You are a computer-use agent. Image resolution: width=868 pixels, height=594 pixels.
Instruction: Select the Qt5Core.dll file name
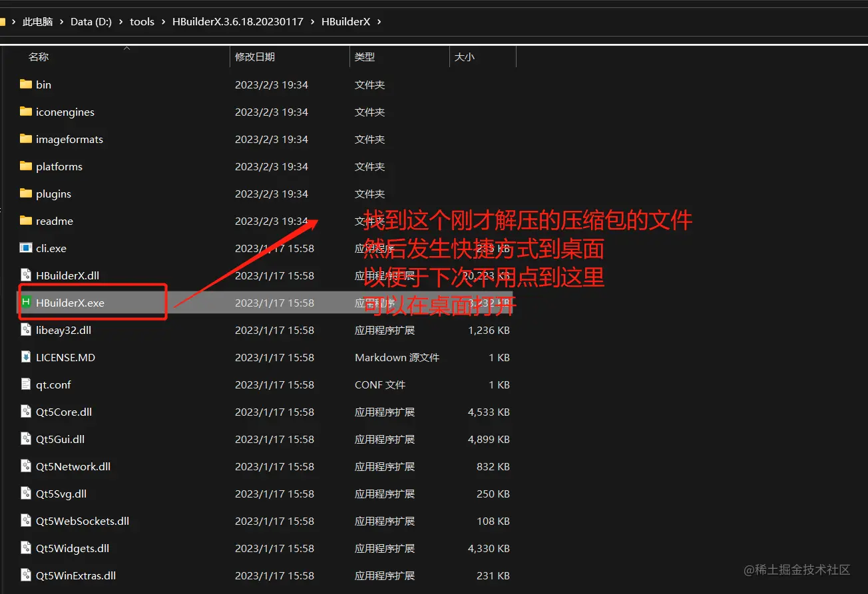point(64,412)
